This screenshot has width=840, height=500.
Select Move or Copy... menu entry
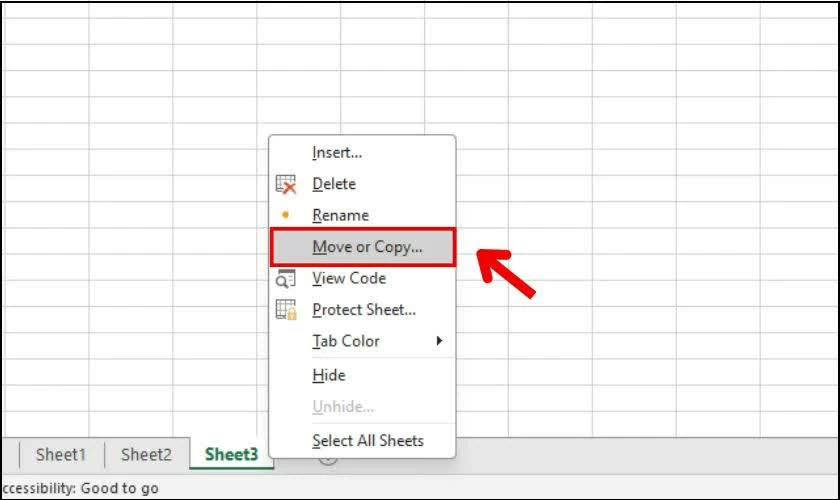367,247
